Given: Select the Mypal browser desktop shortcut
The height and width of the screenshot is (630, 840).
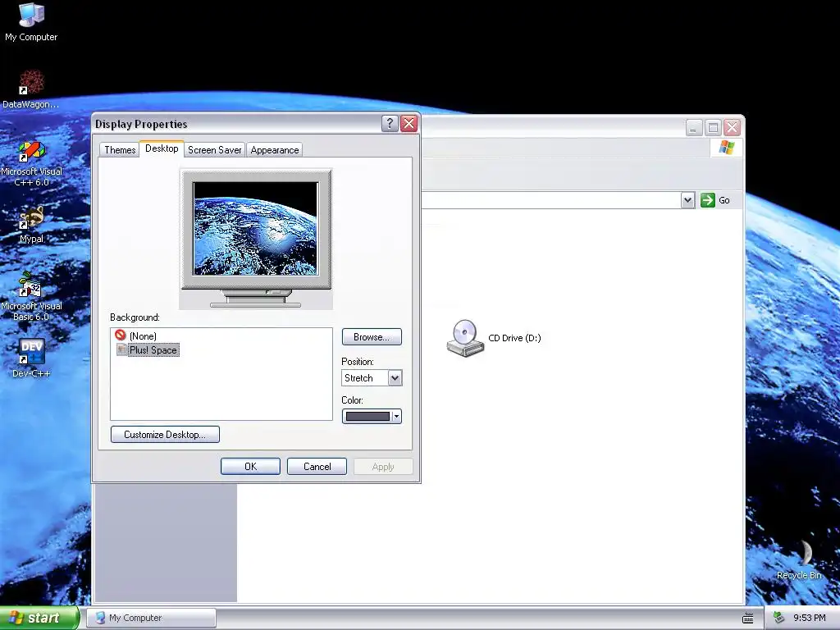Looking at the screenshot, I should click(x=31, y=225).
